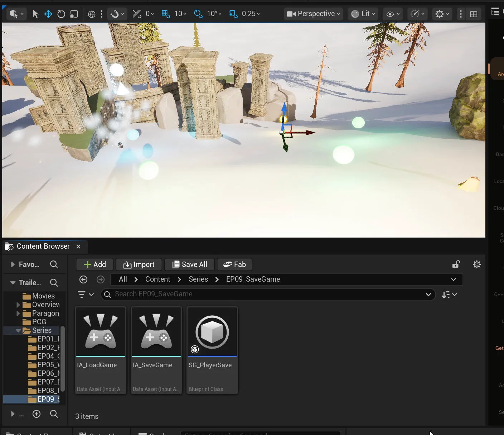Image resolution: width=504 pixels, height=435 pixels.
Task: Open the asset filter options icon
Action: [86, 295]
